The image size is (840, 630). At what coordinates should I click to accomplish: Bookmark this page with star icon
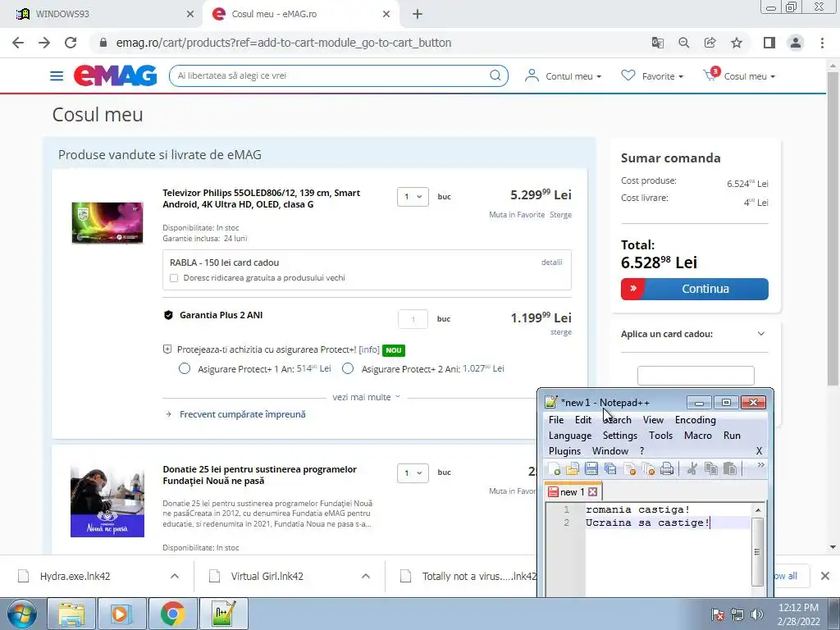coord(737,43)
